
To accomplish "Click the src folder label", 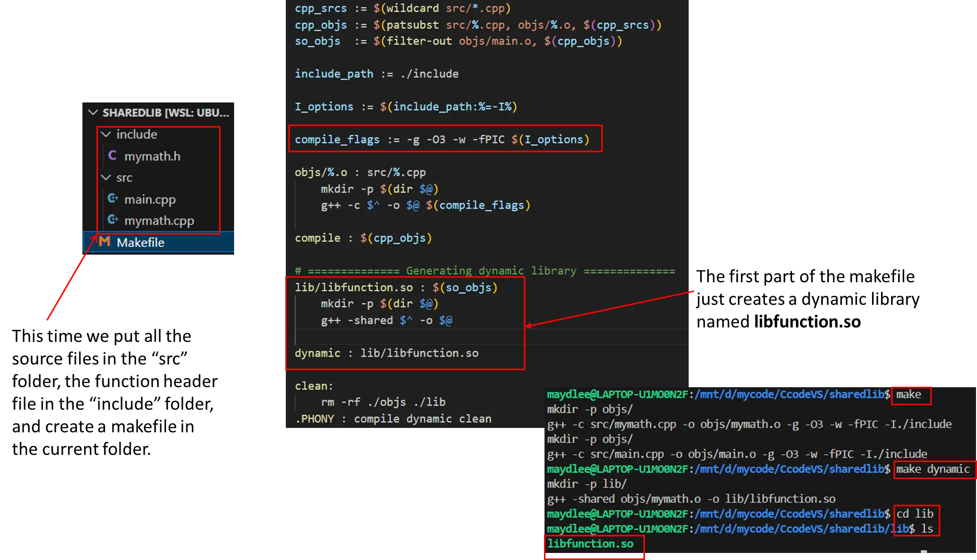I will click(124, 178).
